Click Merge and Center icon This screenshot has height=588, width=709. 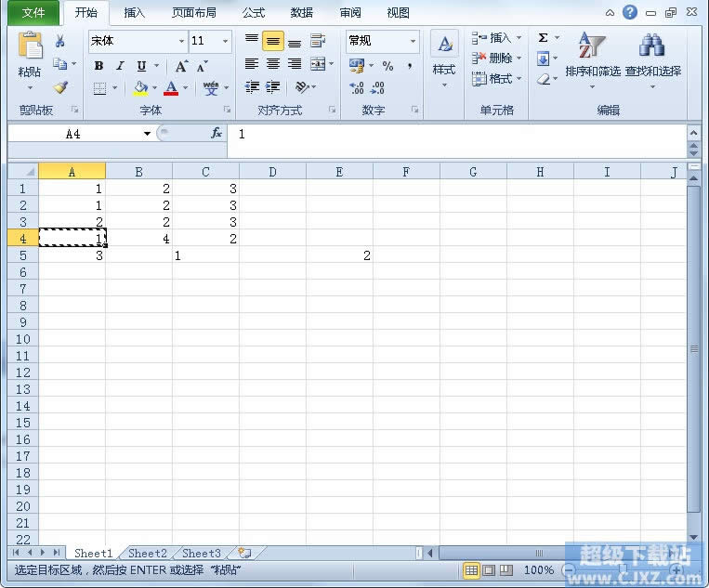coord(318,64)
